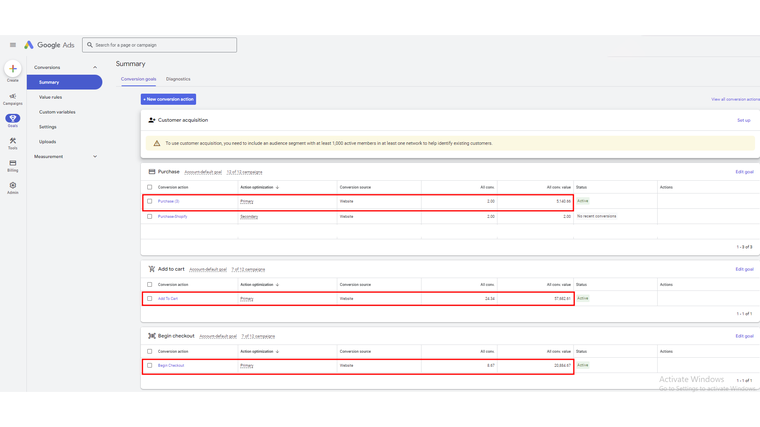Select the Goals trophy icon
This screenshot has width=760, height=427.
[12, 120]
